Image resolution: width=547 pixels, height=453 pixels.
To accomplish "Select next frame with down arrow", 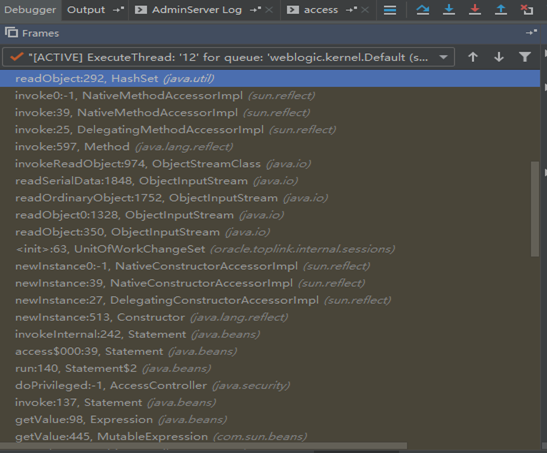I will pos(499,57).
